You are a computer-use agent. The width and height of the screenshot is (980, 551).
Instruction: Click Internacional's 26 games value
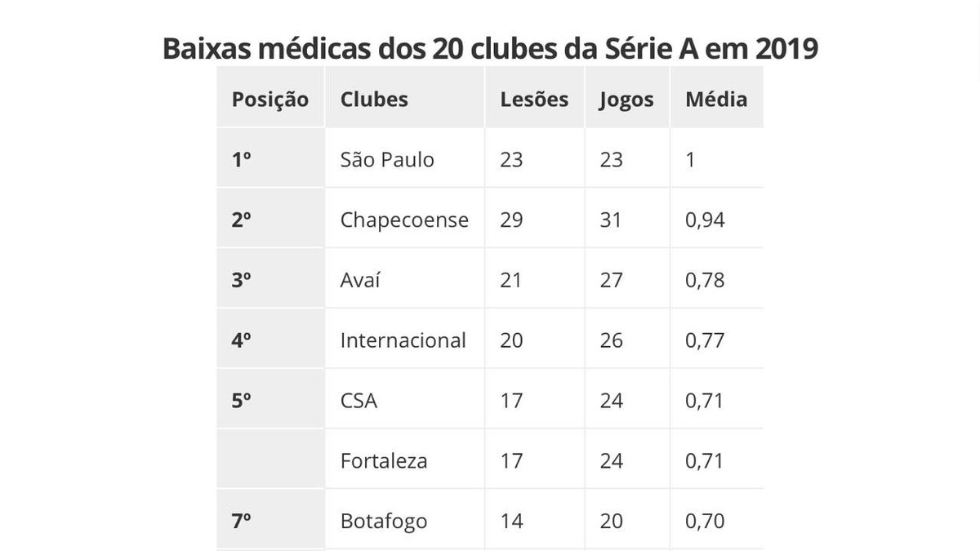coord(611,340)
